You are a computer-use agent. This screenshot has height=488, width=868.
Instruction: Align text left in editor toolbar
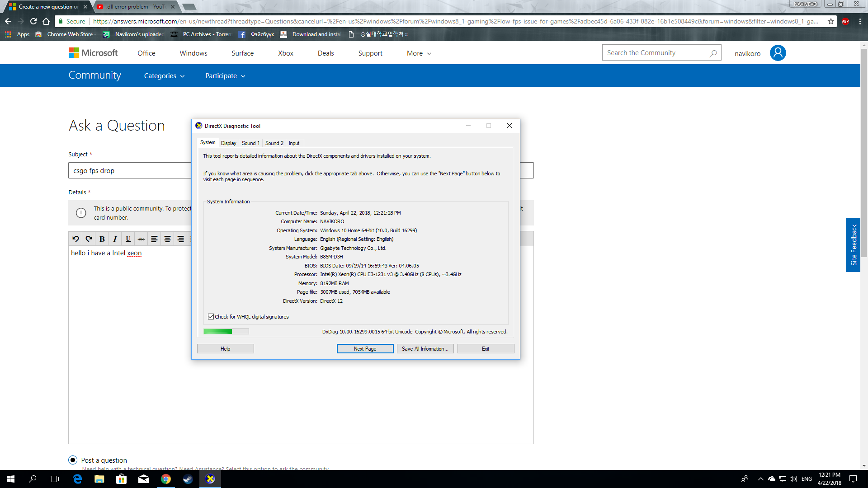coord(154,239)
